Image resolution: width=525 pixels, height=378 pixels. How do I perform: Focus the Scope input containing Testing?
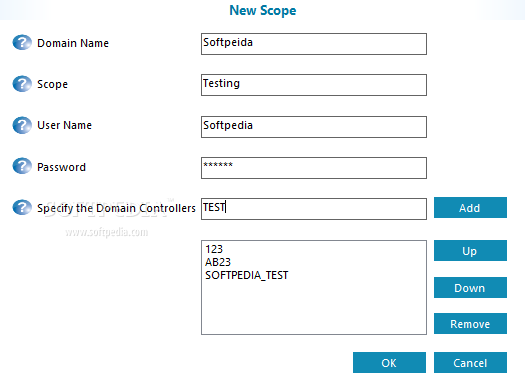pos(314,85)
